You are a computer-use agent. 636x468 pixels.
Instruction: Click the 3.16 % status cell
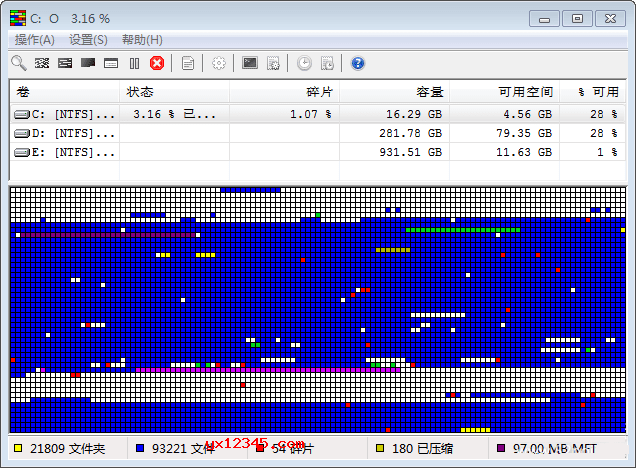174,114
